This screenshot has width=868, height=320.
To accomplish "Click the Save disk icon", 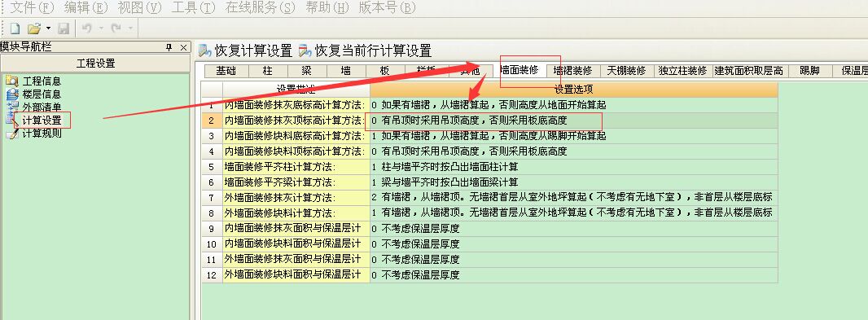I will [x=64, y=28].
